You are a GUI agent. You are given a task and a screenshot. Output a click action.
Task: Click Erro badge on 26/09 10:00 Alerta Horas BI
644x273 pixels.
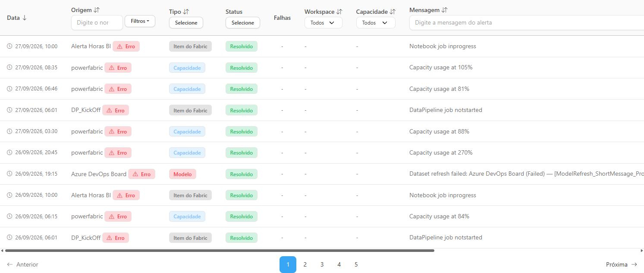click(126, 195)
